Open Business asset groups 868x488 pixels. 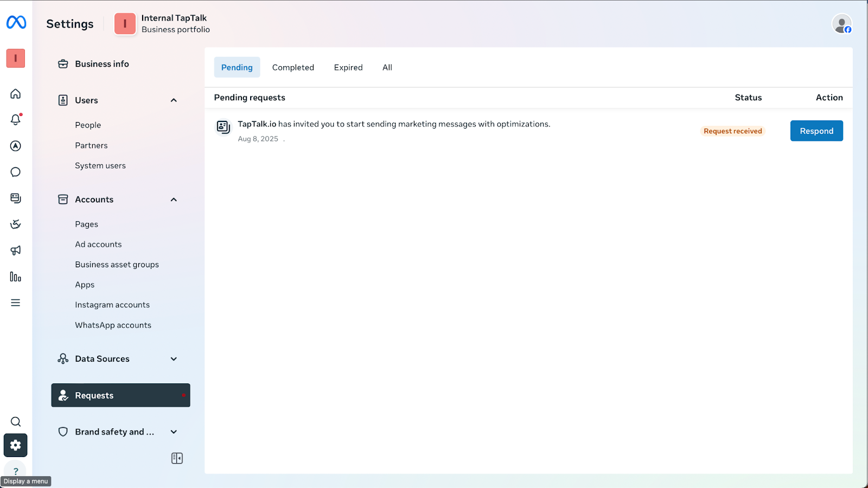(117, 265)
